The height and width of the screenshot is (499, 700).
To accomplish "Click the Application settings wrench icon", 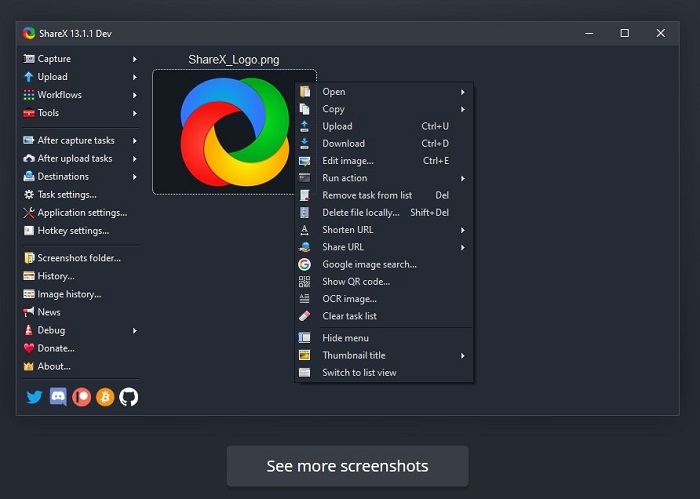I will pyautogui.click(x=29, y=212).
